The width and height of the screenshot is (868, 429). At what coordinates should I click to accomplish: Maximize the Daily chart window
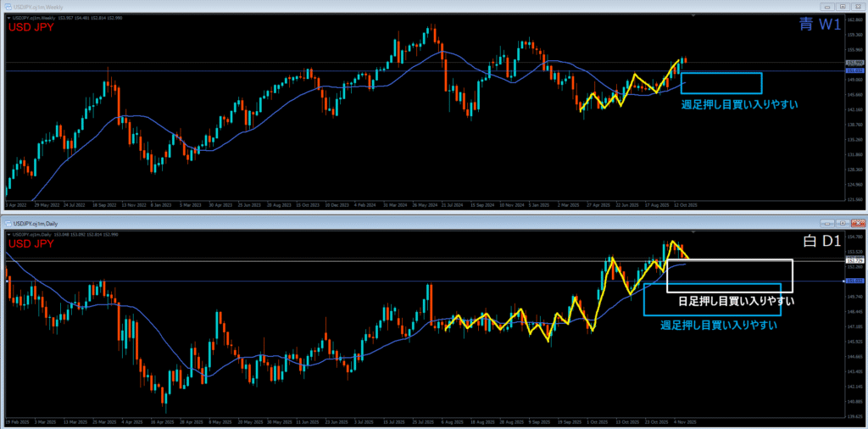(x=843, y=221)
